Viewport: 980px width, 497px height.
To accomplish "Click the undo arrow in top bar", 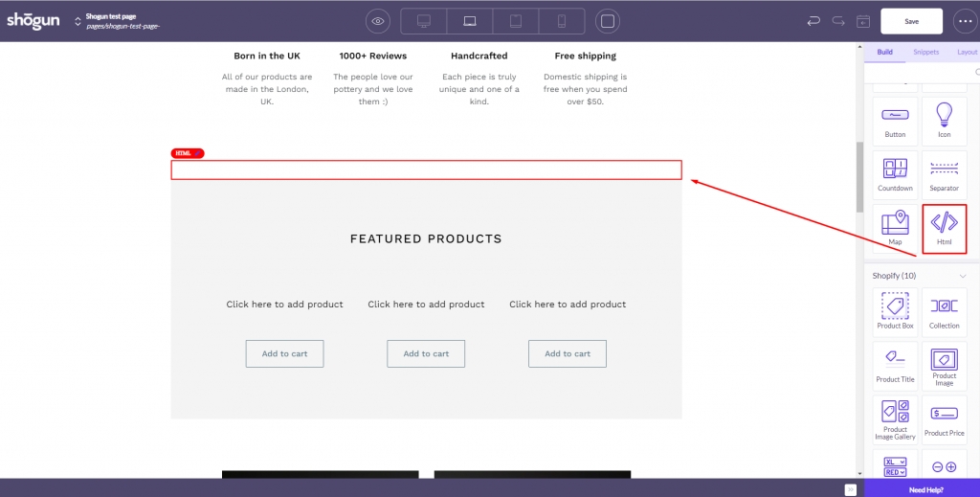I will pos(813,21).
